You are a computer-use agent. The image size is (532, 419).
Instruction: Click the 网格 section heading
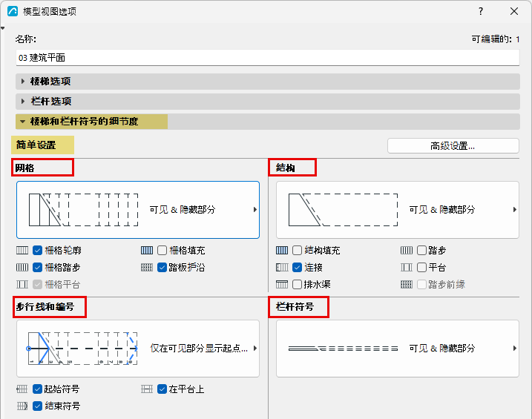(x=24, y=168)
